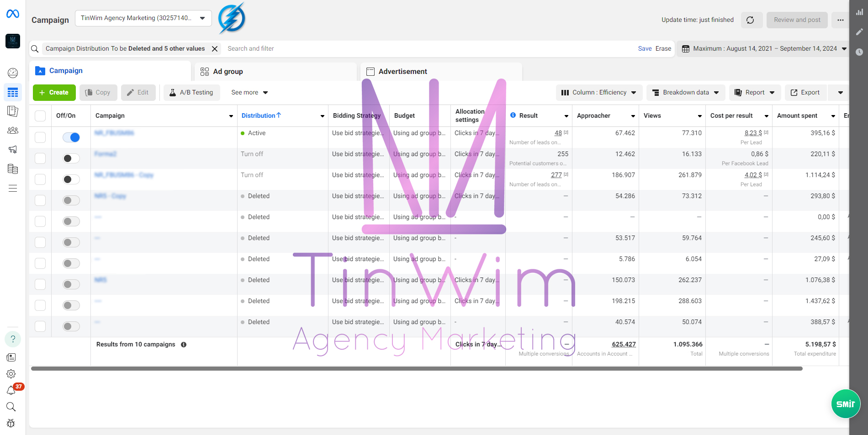This screenshot has height=435, width=868.
Task: Open the green smit chat widget
Action: tap(846, 404)
